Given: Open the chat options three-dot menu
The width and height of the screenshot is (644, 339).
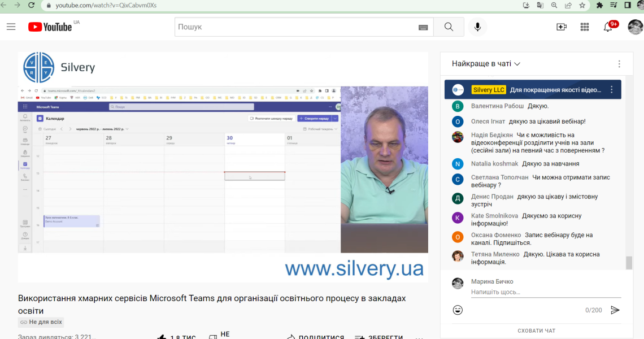Looking at the screenshot, I should [619, 64].
